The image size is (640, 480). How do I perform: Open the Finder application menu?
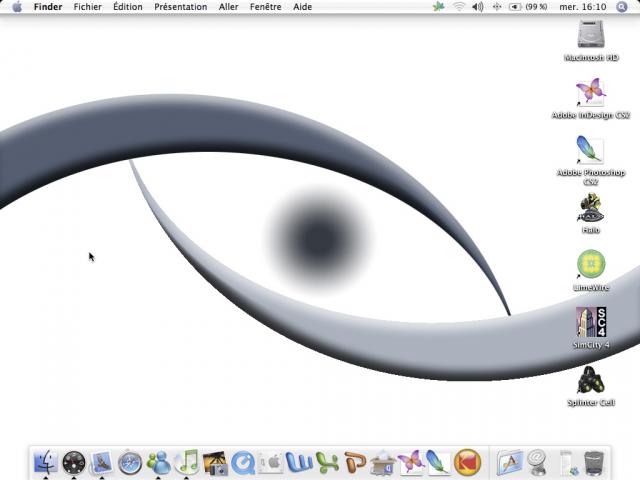[x=48, y=7]
